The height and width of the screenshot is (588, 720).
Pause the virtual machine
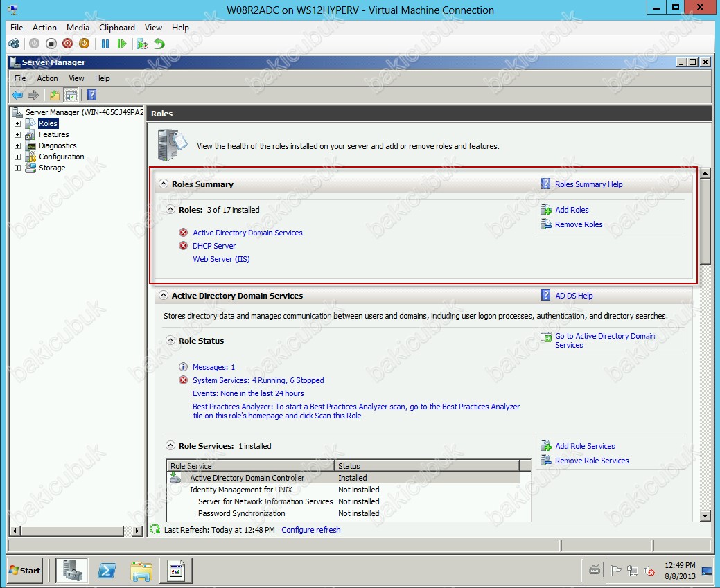pyautogui.click(x=105, y=44)
